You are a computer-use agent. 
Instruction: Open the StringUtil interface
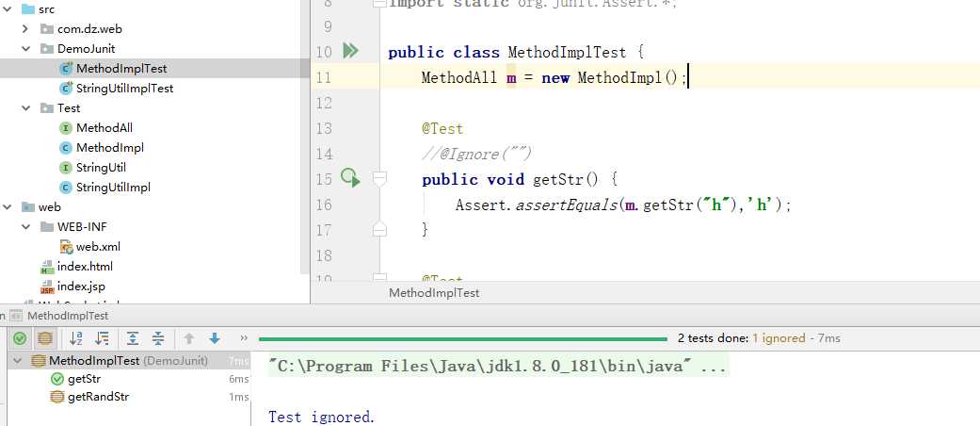tap(101, 168)
